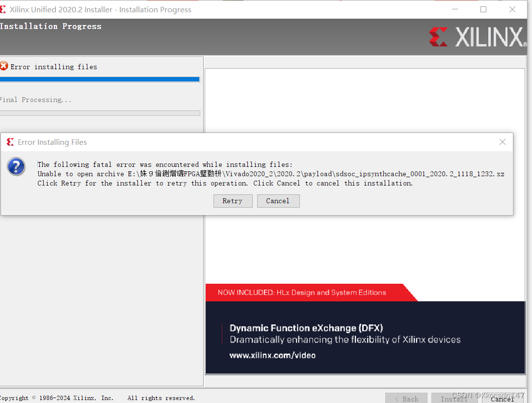Click the blue question mark dialog icon
The height and width of the screenshot is (403, 532).
point(16,166)
